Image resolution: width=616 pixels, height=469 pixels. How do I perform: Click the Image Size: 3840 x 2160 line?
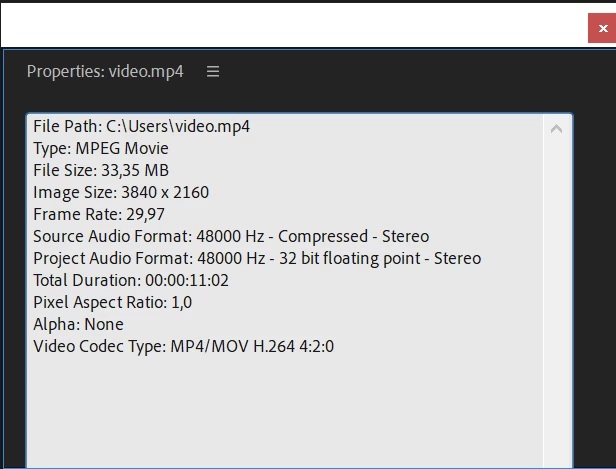point(121,192)
